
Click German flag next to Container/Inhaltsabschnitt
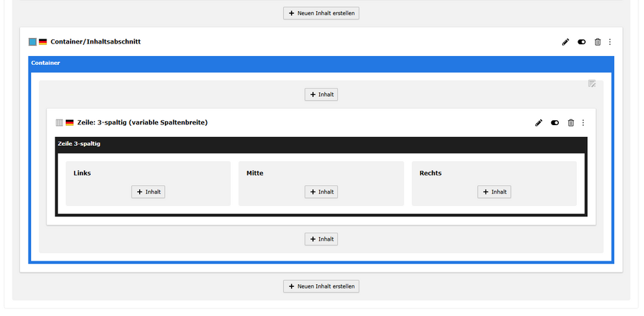[43, 42]
